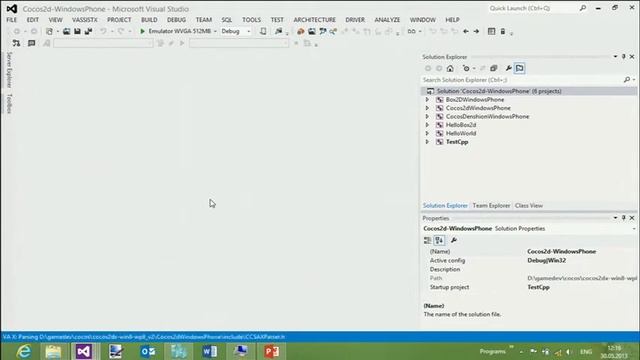Open Word from taskbar

209,351
